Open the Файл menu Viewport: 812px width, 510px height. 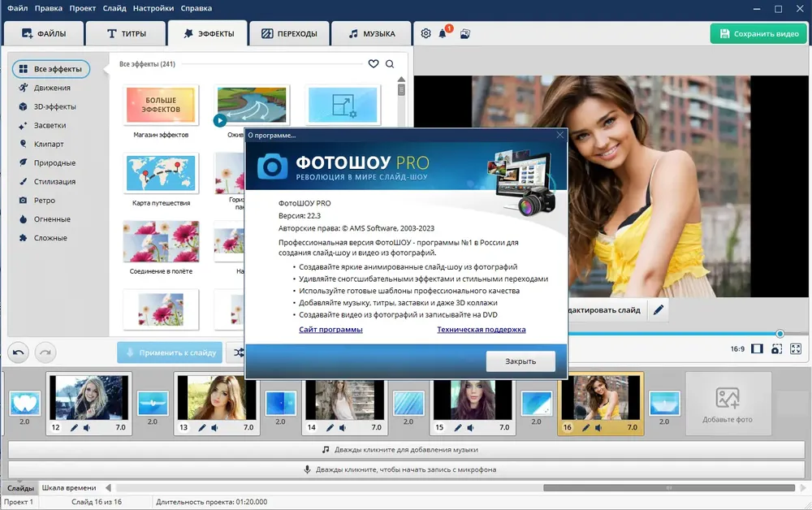[x=18, y=8]
